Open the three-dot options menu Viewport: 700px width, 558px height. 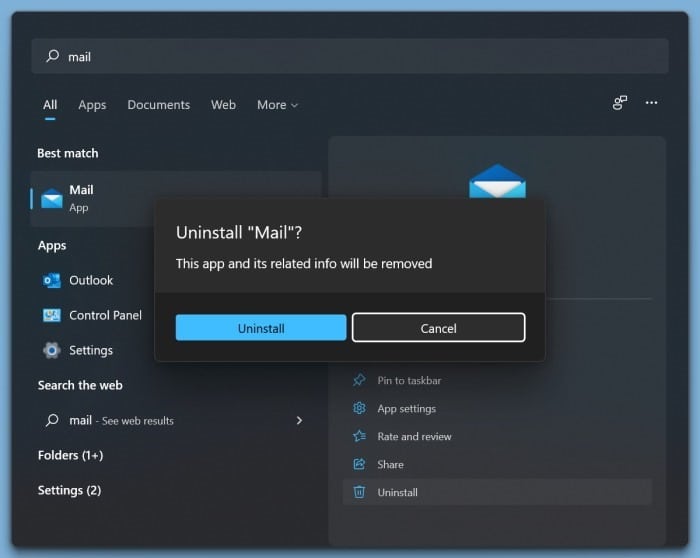(651, 103)
